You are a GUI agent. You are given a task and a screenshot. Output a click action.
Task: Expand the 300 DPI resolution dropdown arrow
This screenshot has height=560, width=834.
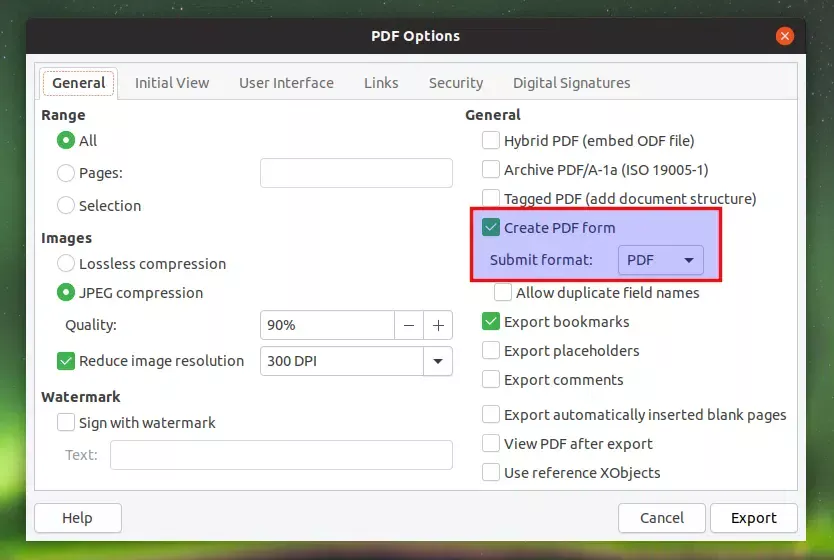click(x=438, y=361)
